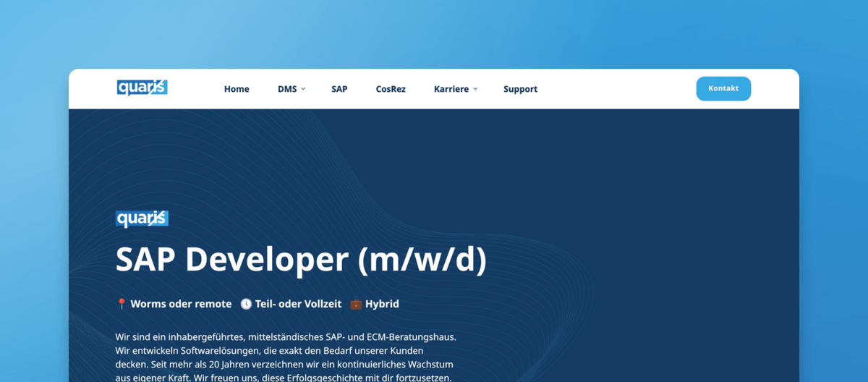Click the line 'Wir sind ein inhabergeführtes, mittelständisches'
The image size is (868, 382).
tap(286, 337)
